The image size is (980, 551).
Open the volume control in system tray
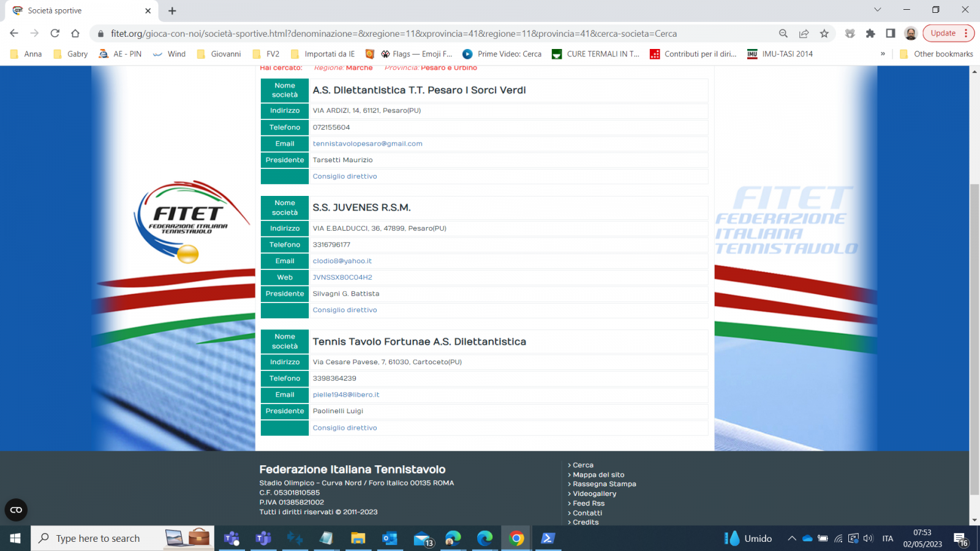pos(868,539)
